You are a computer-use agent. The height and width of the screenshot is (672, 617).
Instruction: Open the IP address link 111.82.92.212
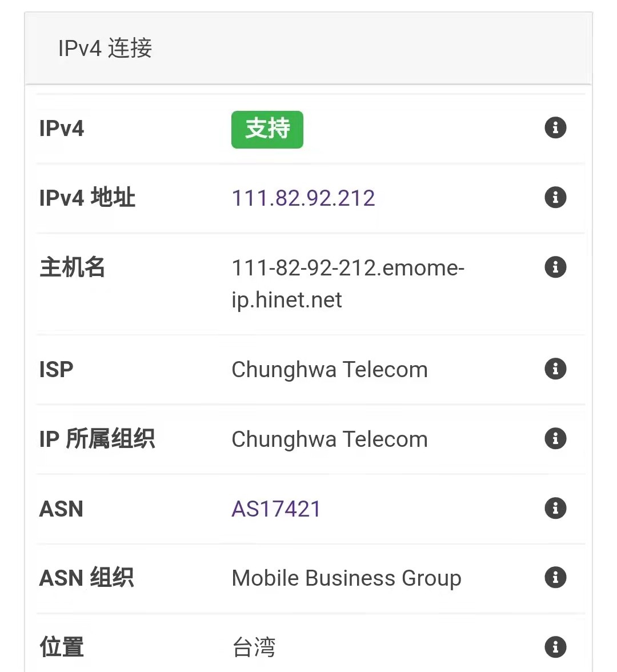coord(303,198)
